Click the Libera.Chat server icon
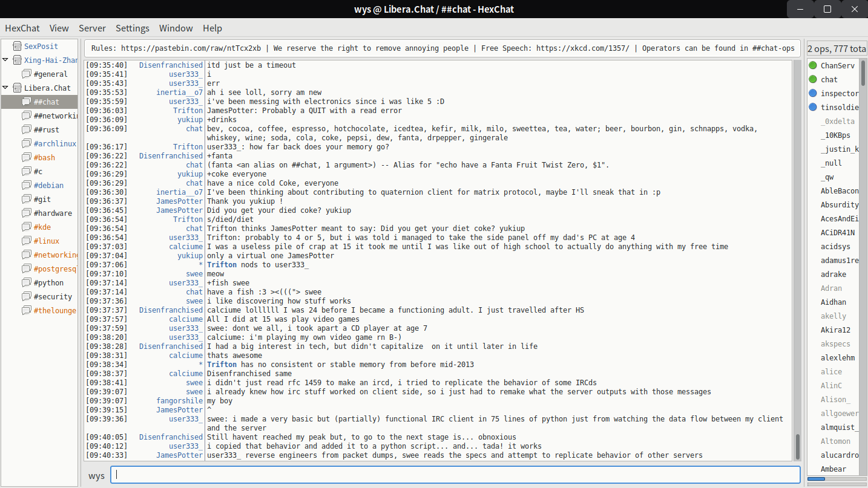This screenshot has height=488, width=868. coord(16,88)
